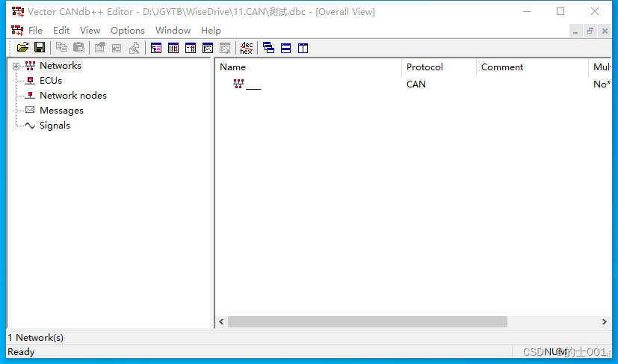
Task: Open the Overall View window icon
Action: pyautogui.click(x=156, y=48)
